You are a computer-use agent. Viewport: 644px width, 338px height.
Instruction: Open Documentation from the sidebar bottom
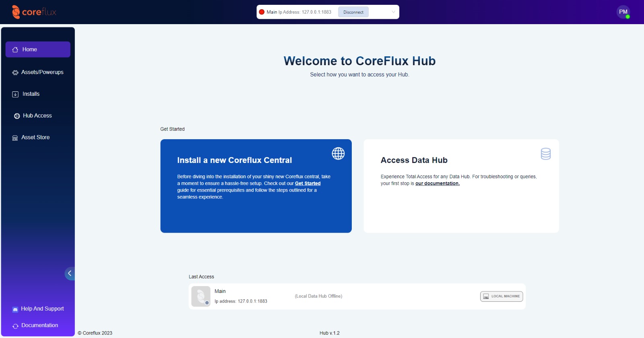[x=39, y=326]
